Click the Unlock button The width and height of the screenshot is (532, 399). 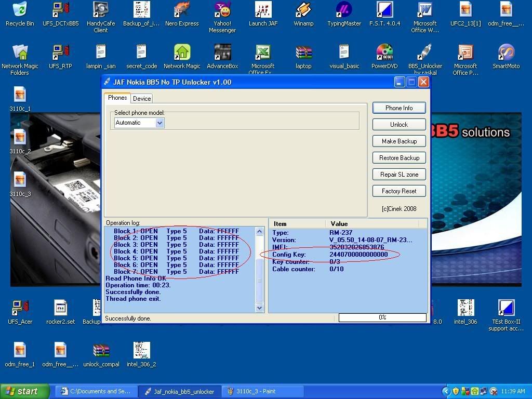coord(399,125)
